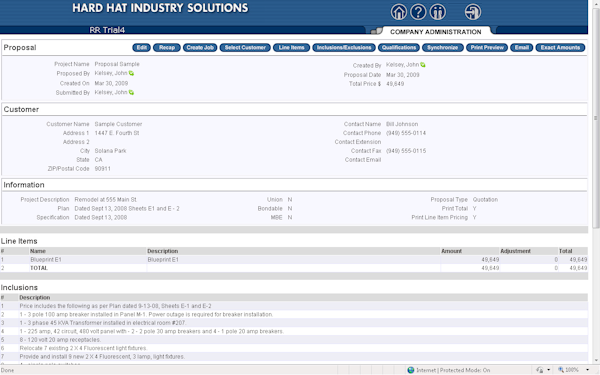The image size is (600, 375).
Task: Open Print Preview
Action: tap(487, 47)
